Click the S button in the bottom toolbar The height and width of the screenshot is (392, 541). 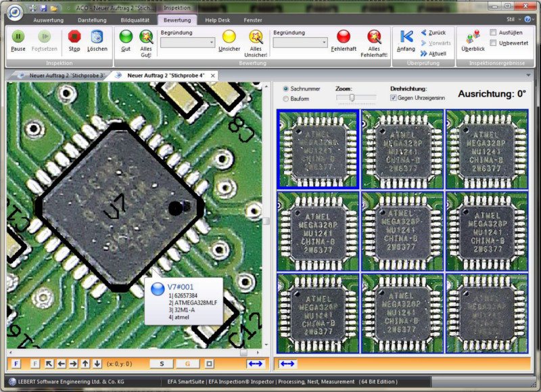162,364
